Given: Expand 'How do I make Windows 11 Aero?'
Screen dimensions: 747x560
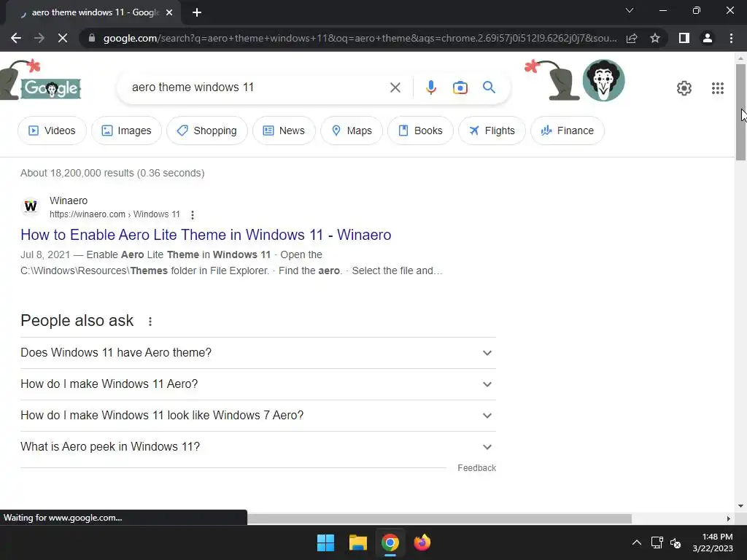Looking at the screenshot, I should coord(258,384).
